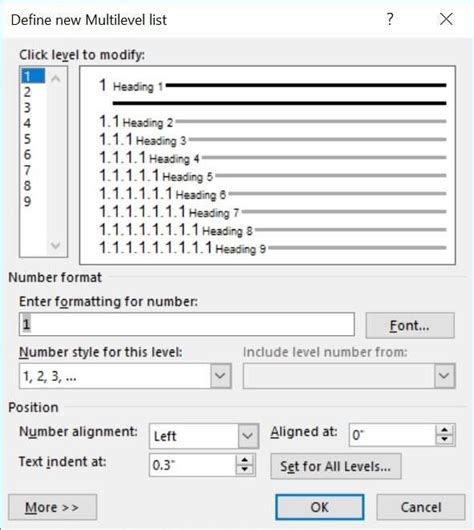This screenshot has height=530, width=474.
Task: Select level 9 in the level list
Action: (x=27, y=201)
